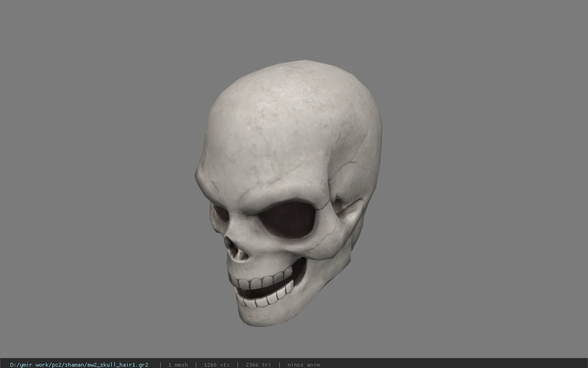The width and height of the screenshot is (588, 368).
Task: Click the file path ew2_skull_hair1.gr2 in status bar
Action: point(79,365)
